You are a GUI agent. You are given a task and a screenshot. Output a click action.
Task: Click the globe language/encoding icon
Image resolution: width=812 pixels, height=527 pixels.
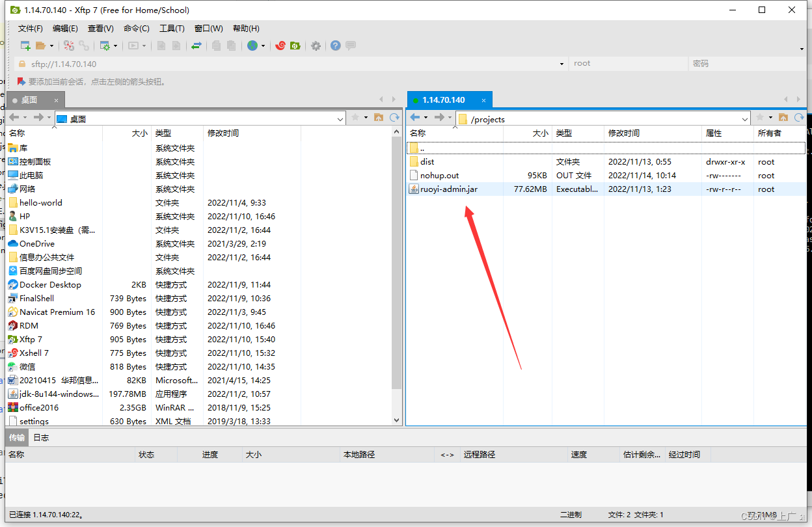[x=252, y=46]
